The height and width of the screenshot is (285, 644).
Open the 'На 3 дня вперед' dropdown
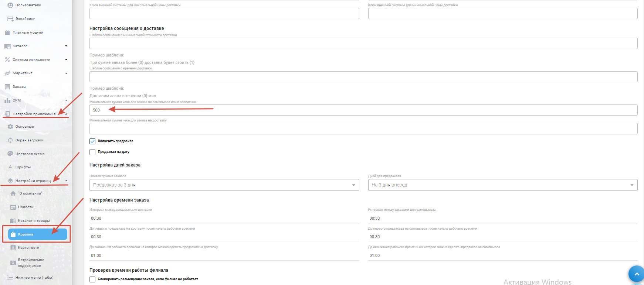pos(502,185)
